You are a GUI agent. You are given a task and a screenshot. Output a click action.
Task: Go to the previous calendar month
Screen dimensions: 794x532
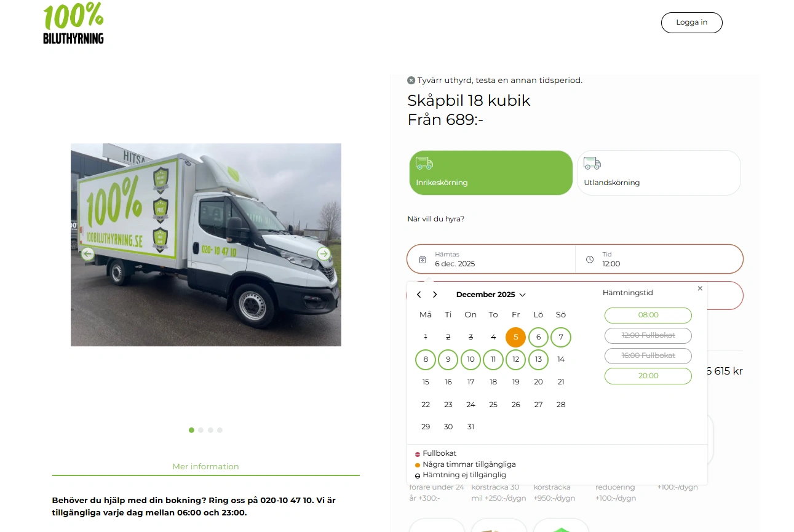419,295
